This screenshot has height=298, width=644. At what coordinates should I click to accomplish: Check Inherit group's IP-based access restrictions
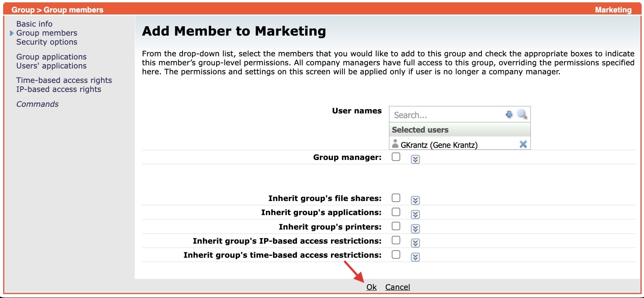click(x=396, y=240)
